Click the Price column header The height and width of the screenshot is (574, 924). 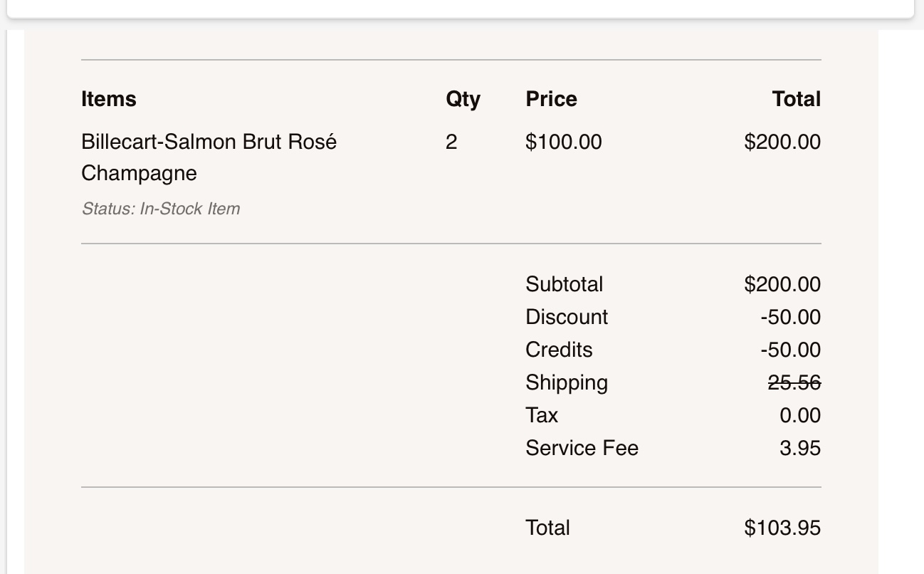tap(551, 99)
